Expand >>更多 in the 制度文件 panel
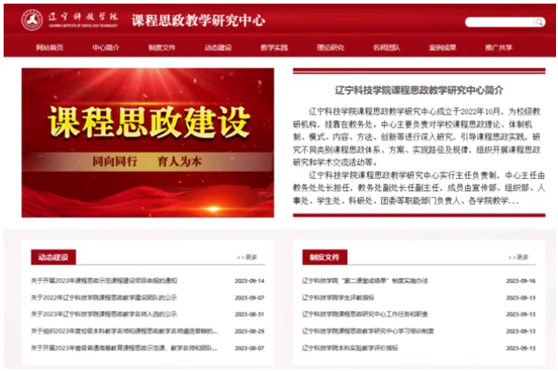The height and width of the screenshot is (371, 558). [518, 257]
